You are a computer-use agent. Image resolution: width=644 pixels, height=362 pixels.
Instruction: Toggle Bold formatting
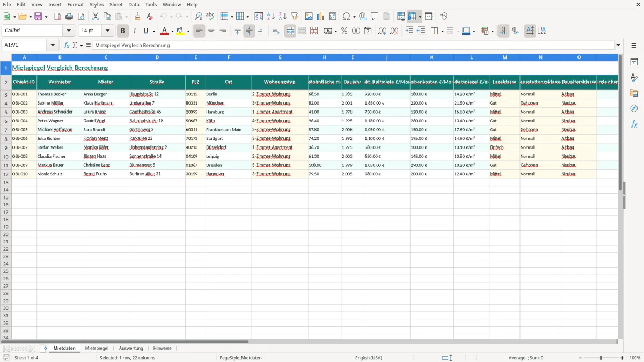122,31
